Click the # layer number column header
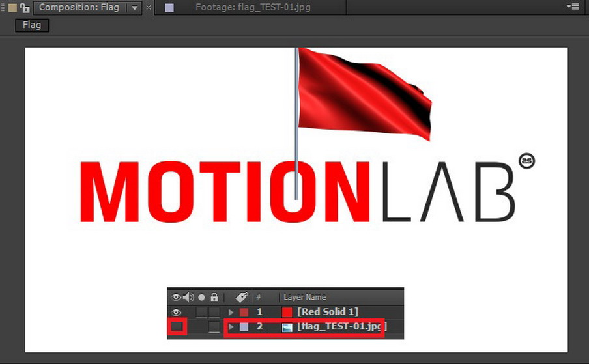The height and width of the screenshot is (364, 589). click(259, 297)
